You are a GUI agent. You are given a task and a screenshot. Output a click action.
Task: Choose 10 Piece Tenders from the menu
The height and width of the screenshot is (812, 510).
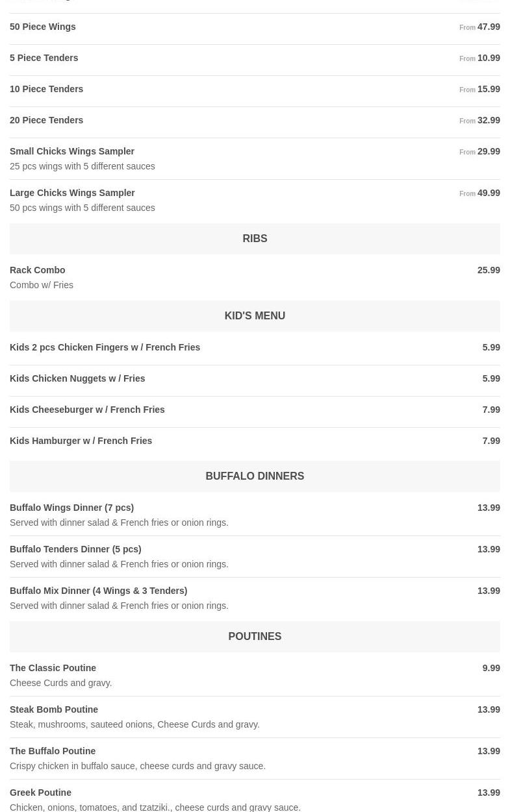47,90
